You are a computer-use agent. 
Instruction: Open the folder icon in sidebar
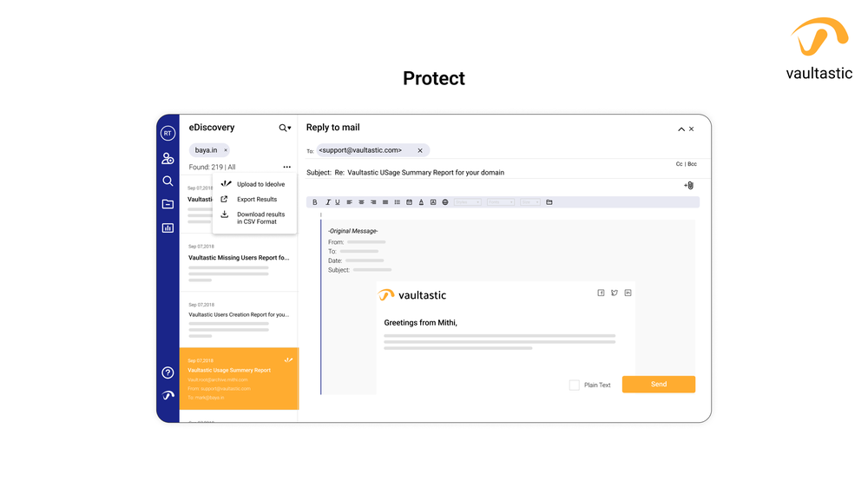coord(168,204)
